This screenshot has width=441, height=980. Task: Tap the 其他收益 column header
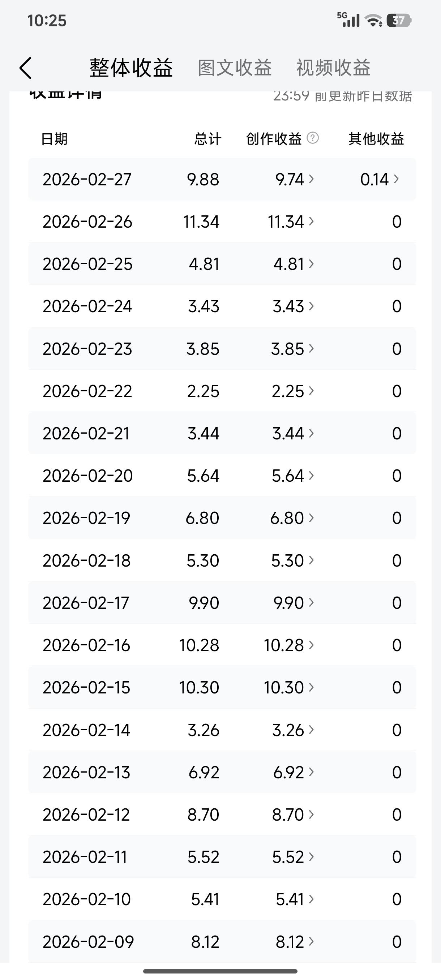376,139
